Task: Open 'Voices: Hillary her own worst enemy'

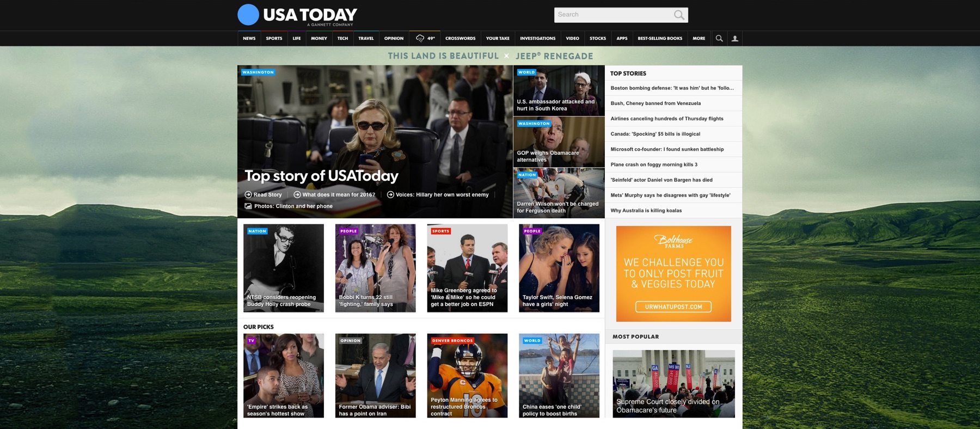Action: pyautogui.click(x=442, y=194)
